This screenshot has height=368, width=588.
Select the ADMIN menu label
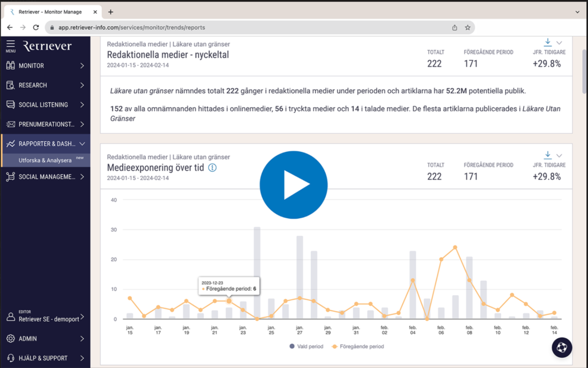point(28,339)
